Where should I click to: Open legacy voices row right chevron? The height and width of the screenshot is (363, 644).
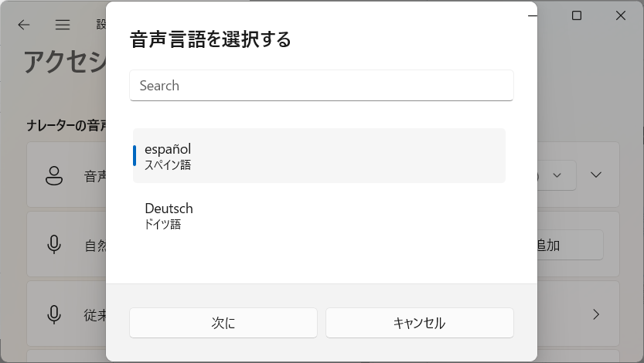click(x=596, y=314)
